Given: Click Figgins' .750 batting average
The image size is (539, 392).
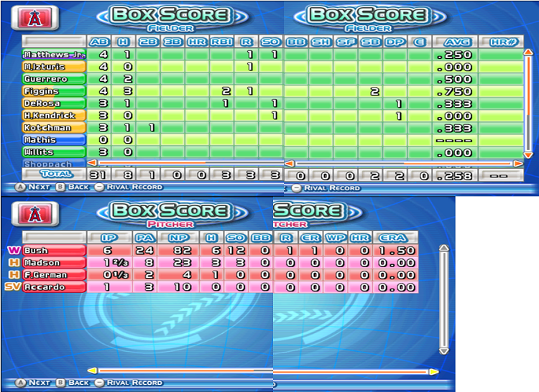Looking at the screenshot, I should (x=454, y=91).
